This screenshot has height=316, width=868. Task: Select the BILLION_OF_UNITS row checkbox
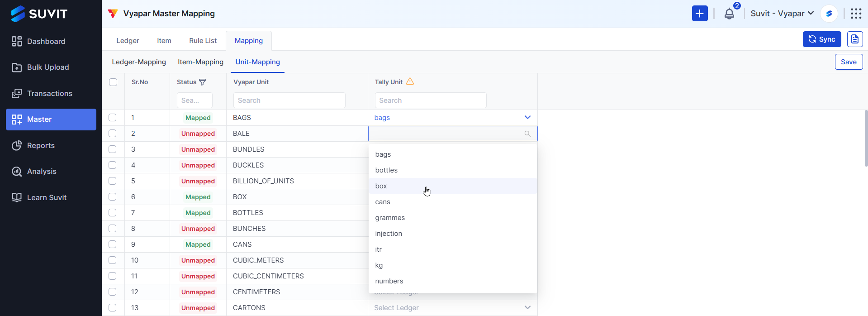click(113, 181)
